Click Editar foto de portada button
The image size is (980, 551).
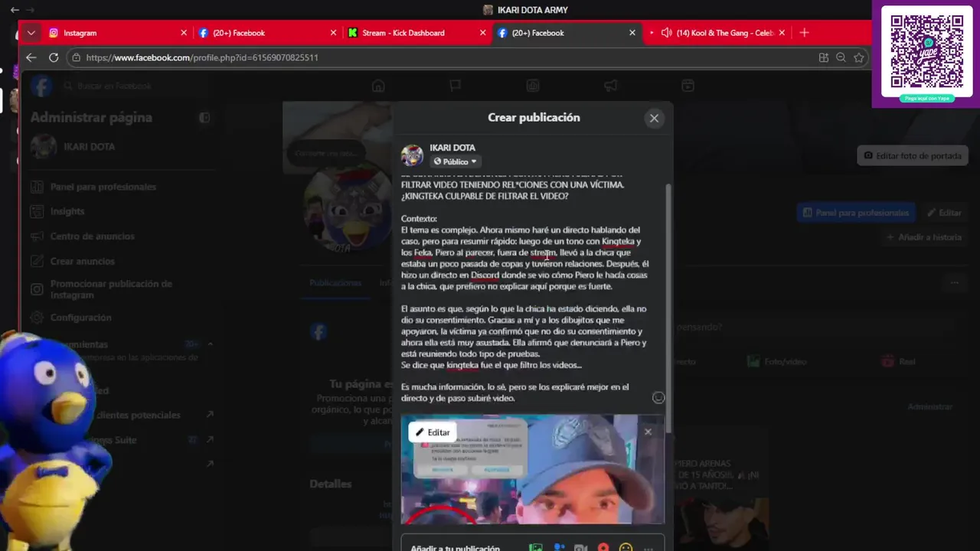[x=913, y=155]
